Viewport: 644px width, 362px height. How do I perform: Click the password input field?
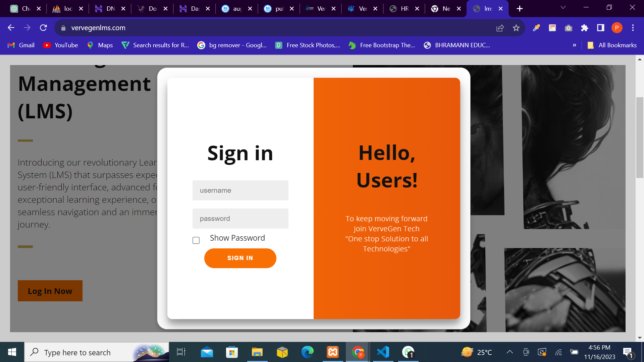[240, 219]
